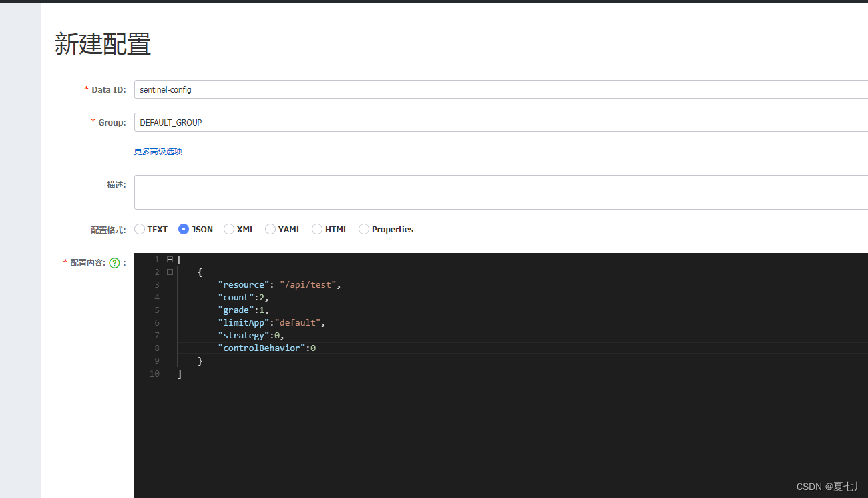Place cursor on "strategy":0 line
Image resolution: width=868 pixels, height=498 pixels.
point(251,335)
